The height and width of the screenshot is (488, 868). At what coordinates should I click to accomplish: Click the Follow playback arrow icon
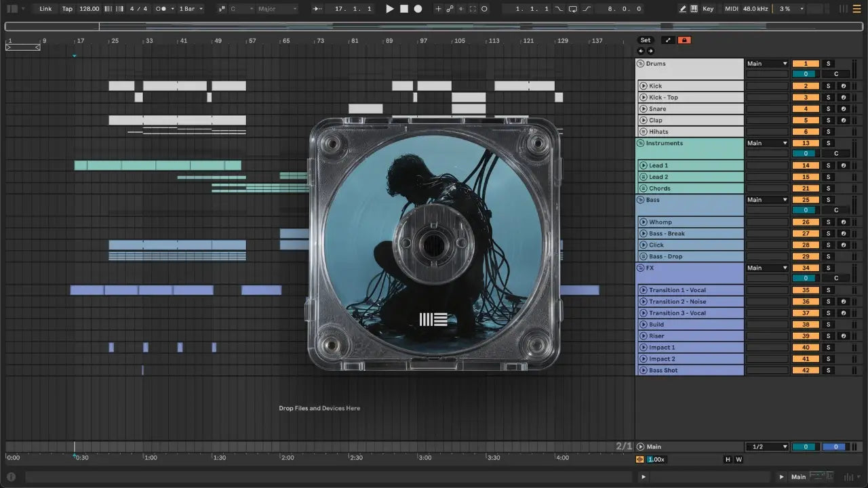coord(317,9)
